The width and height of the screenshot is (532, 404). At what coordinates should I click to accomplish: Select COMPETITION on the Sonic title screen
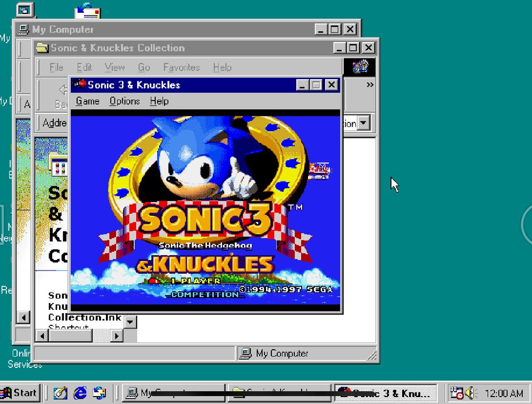coord(205,294)
